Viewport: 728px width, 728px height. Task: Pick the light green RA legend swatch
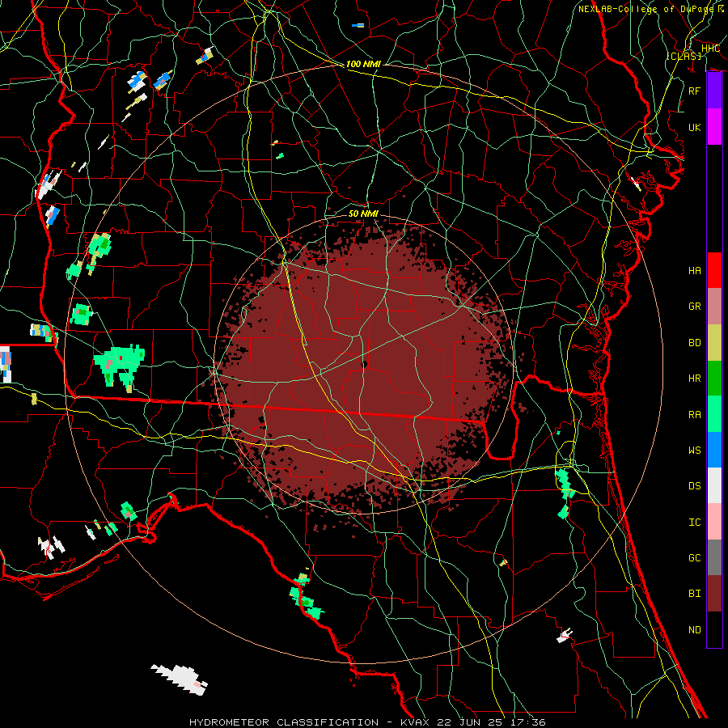coord(714,414)
